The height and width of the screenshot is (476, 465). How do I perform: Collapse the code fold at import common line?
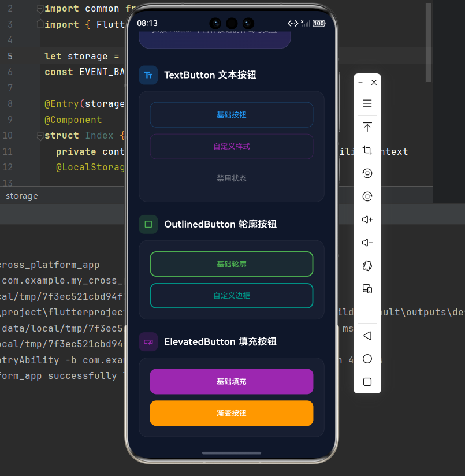tap(40, 9)
